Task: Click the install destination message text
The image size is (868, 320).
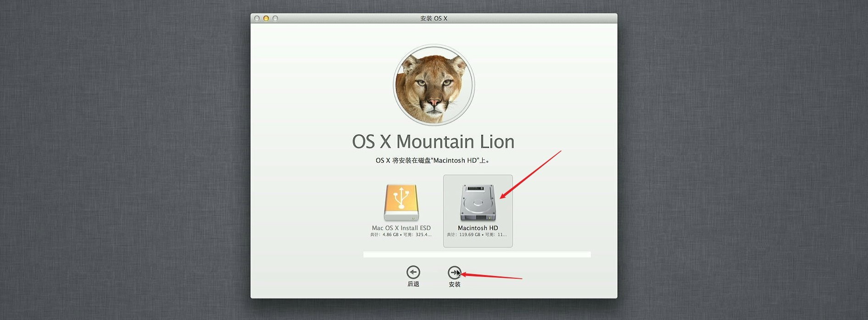Action: pyautogui.click(x=433, y=160)
